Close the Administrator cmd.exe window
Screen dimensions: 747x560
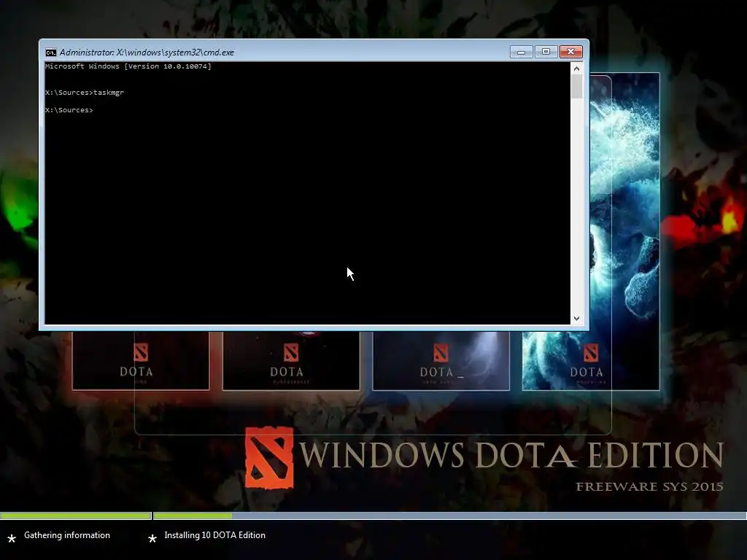point(570,52)
